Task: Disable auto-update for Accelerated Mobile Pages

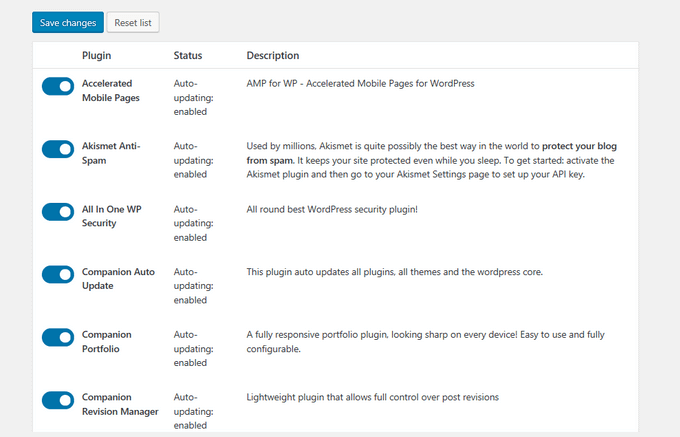Action: coord(58,87)
